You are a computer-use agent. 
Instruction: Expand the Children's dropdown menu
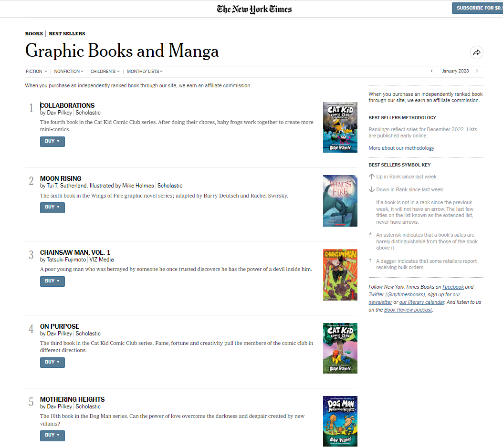coord(105,71)
